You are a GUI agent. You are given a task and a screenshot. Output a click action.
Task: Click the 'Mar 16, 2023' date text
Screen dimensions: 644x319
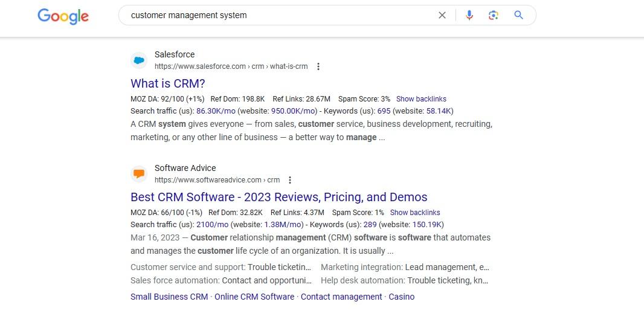click(155, 237)
